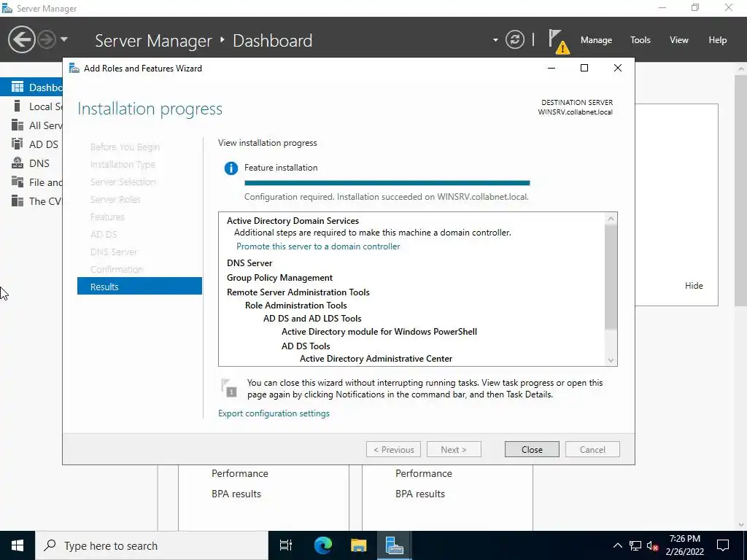The height and width of the screenshot is (560, 747).
Task: Click muted volume tray icon
Action: [x=653, y=545]
